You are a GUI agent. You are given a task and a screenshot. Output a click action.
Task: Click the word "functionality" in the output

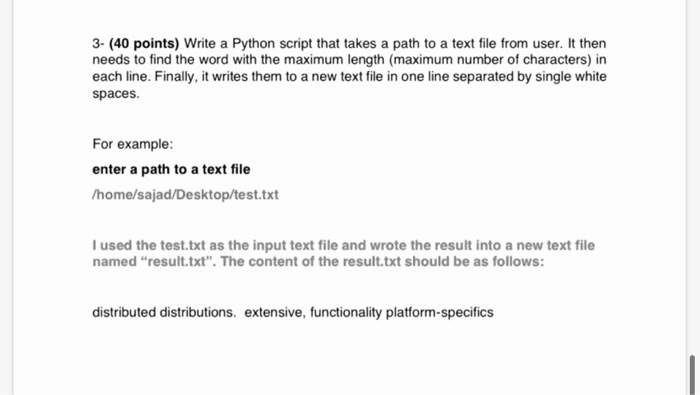pos(346,312)
